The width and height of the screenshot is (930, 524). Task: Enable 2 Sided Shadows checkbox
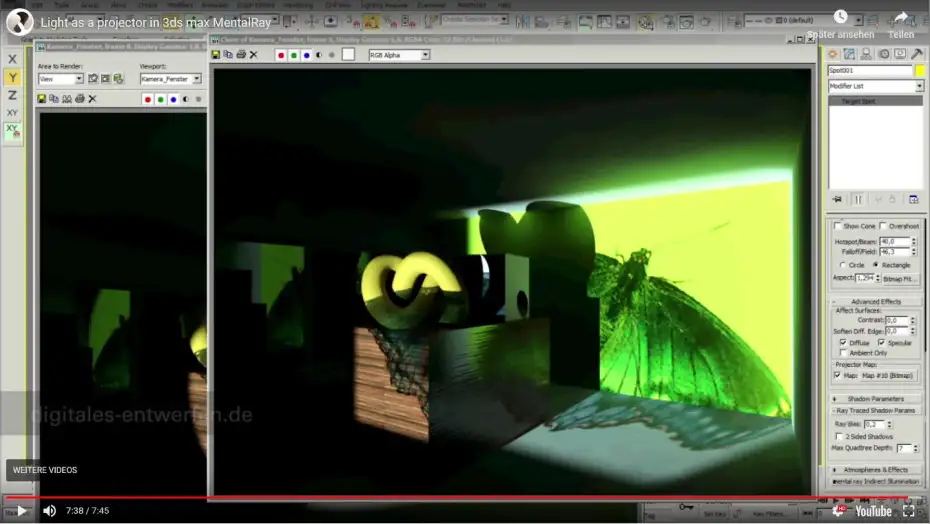coord(839,437)
